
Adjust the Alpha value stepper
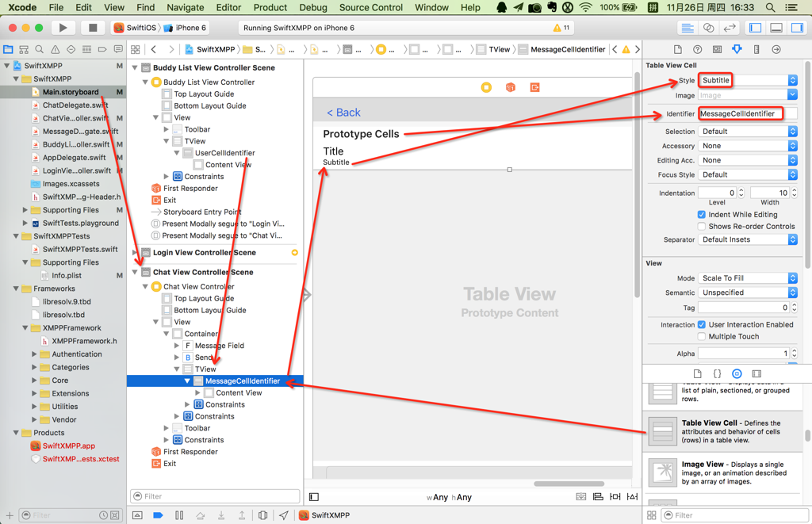[794, 353]
